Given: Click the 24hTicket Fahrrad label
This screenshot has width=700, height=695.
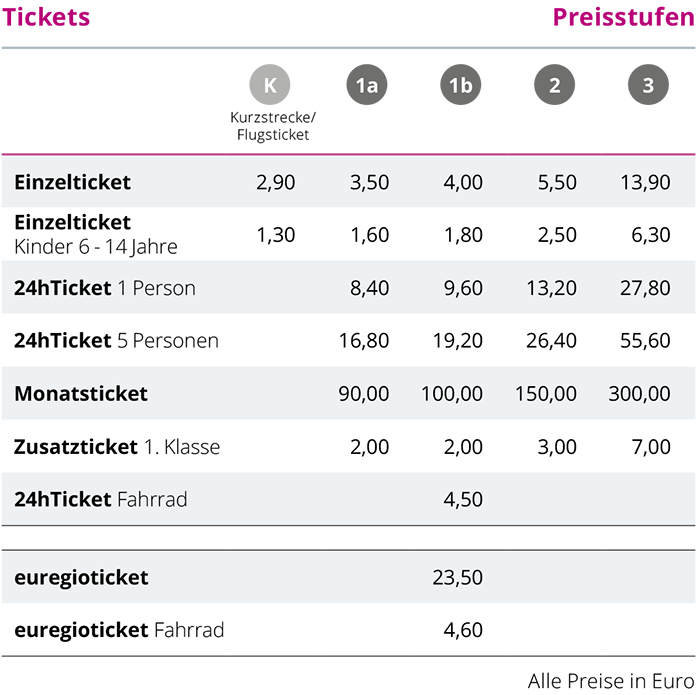Looking at the screenshot, I should [101, 499].
